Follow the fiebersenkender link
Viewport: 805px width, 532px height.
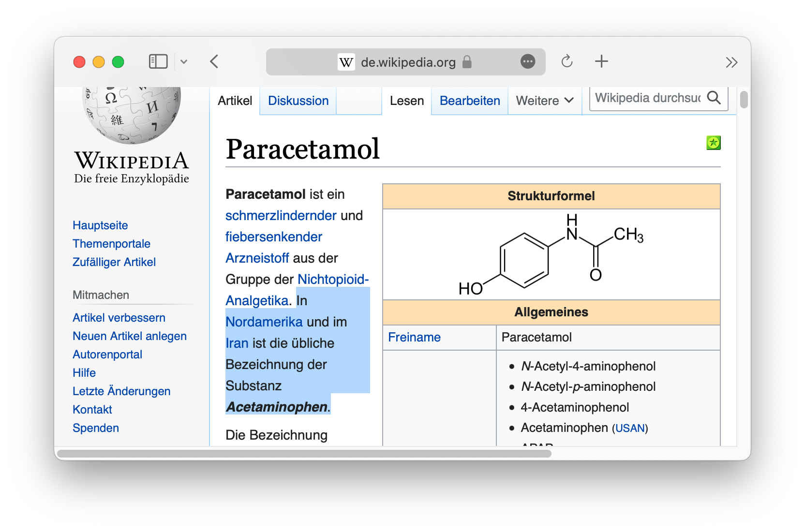(274, 237)
